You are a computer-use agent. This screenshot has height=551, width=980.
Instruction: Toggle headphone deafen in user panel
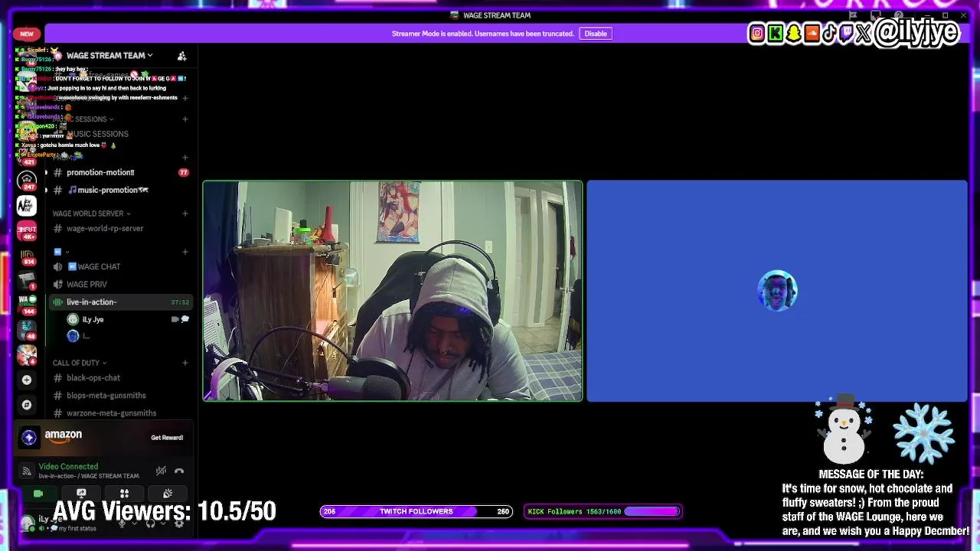click(x=150, y=523)
